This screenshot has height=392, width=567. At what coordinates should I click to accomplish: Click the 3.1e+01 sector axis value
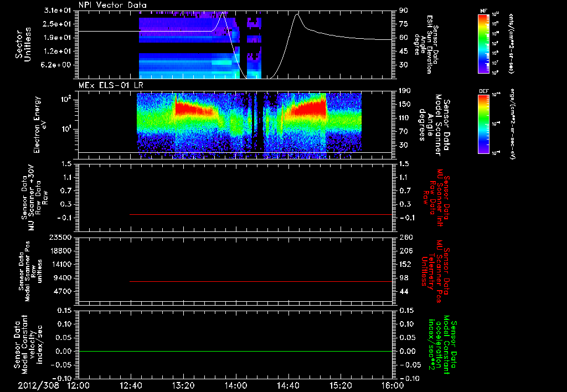(60, 10)
